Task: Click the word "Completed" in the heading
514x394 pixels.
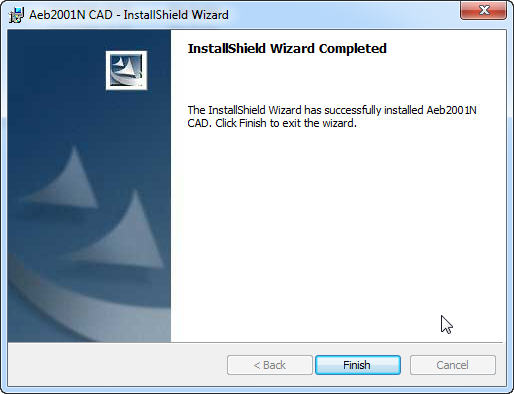Action: pos(353,49)
